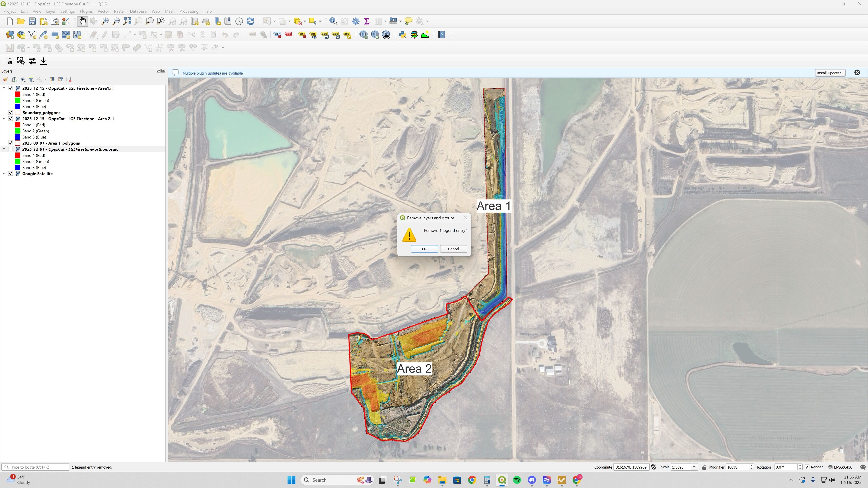Click Remove Layer/Group icon in Layers panel

click(x=69, y=80)
